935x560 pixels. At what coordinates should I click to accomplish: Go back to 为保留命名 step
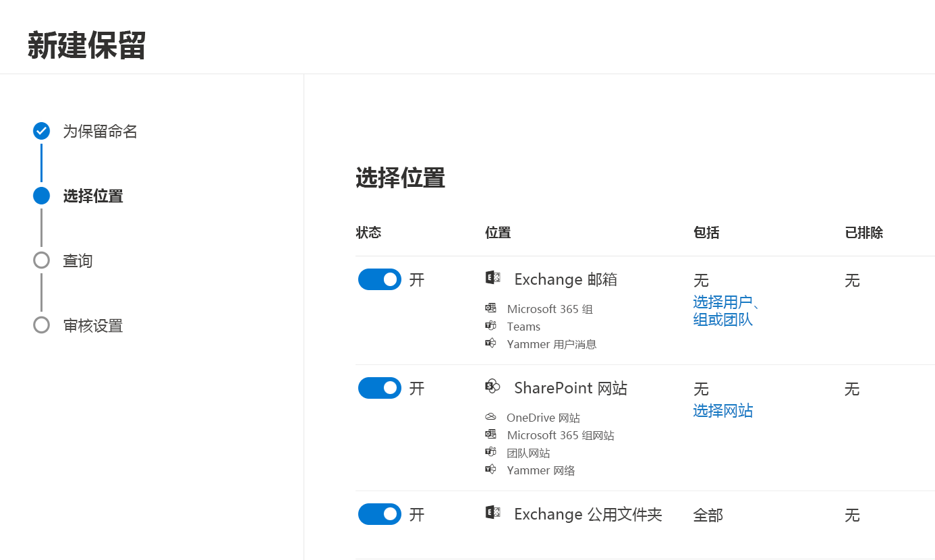[100, 132]
